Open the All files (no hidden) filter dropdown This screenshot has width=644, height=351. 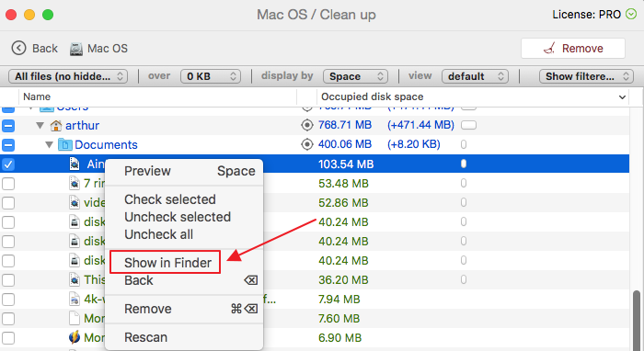tap(68, 76)
